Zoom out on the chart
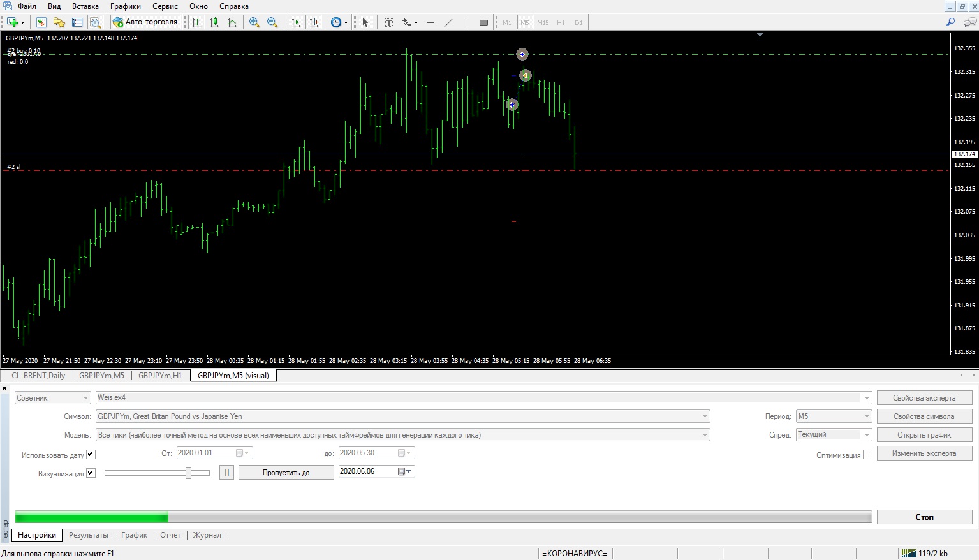The width and height of the screenshot is (979, 560). pos(272,22)
